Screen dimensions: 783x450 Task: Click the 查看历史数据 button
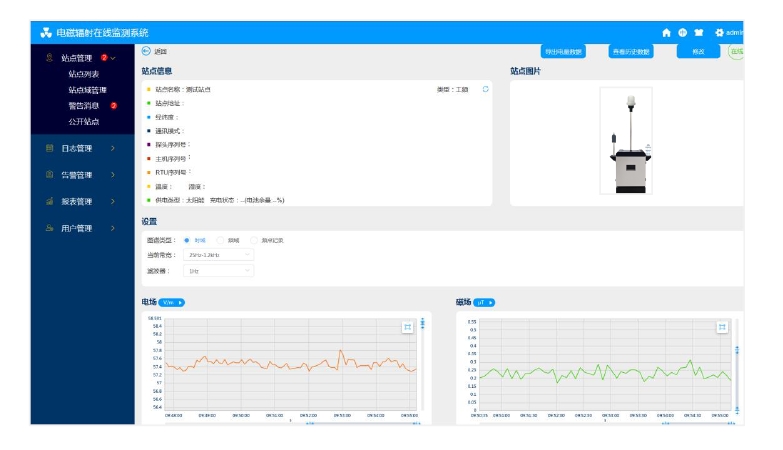(631, 51)
